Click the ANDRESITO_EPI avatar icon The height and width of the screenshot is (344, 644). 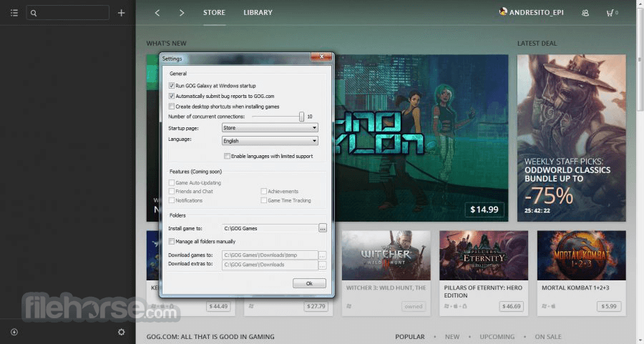click(x=503, y=11)
